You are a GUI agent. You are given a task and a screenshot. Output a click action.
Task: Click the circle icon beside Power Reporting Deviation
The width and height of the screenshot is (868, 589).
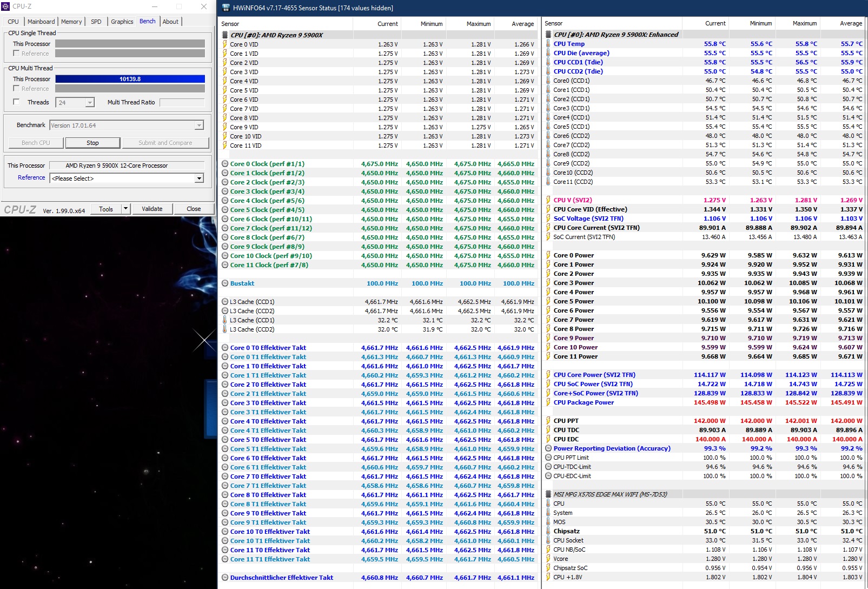[548, 448]
